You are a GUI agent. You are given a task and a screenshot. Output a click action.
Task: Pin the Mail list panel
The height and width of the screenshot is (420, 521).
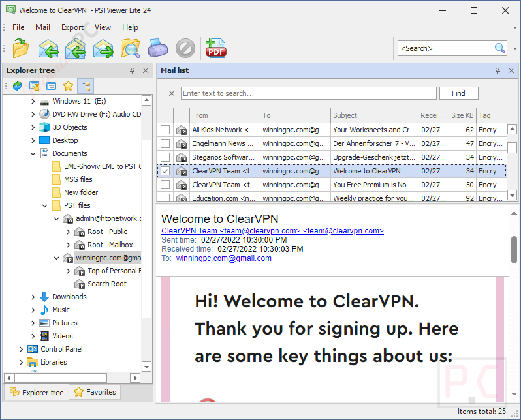(x=497, y=70)
